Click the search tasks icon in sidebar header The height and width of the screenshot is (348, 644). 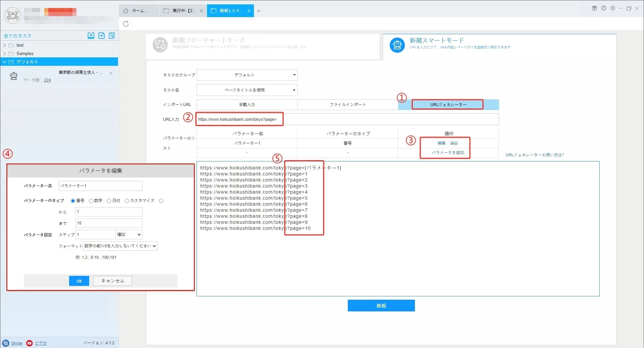(x=112, y=36)
